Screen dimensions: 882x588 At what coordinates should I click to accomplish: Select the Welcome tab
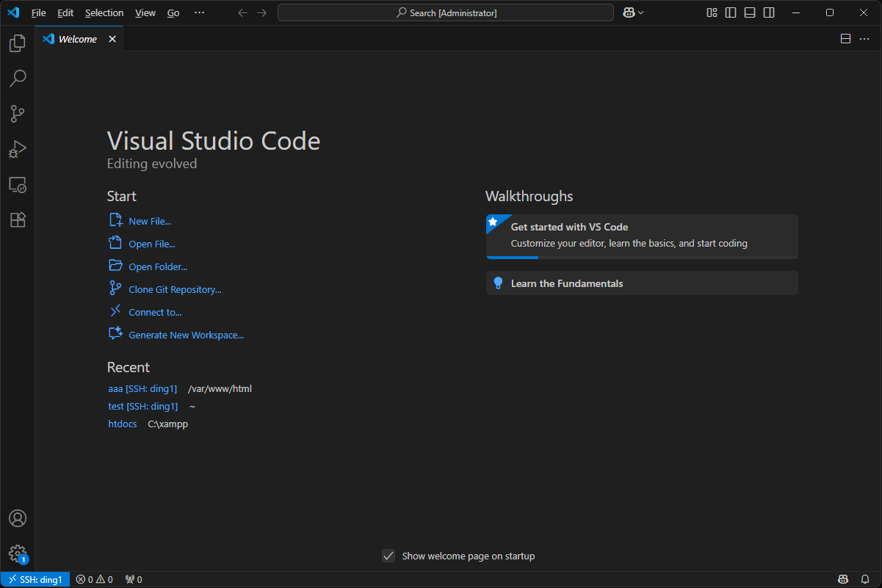pos(78,39)
